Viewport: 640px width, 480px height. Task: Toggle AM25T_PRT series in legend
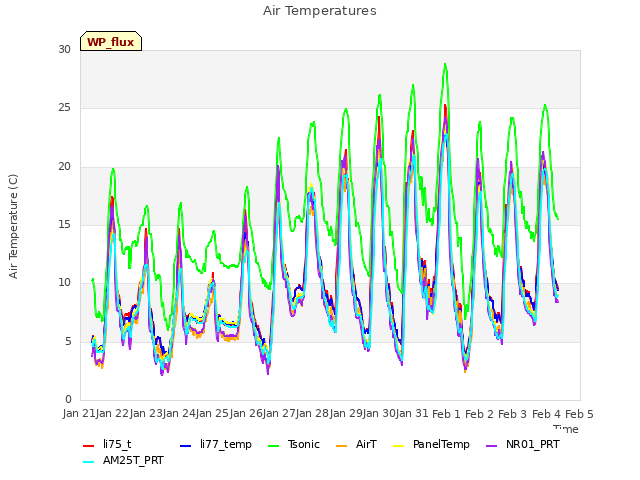click(123, 460)
